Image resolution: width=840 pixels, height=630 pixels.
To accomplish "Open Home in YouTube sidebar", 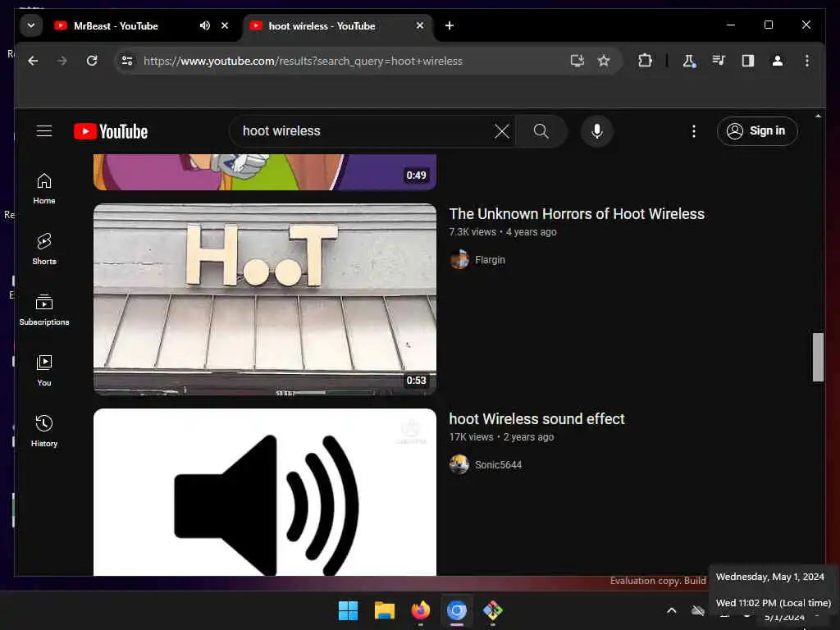I will pyautogui.click(x=44, y=189).
